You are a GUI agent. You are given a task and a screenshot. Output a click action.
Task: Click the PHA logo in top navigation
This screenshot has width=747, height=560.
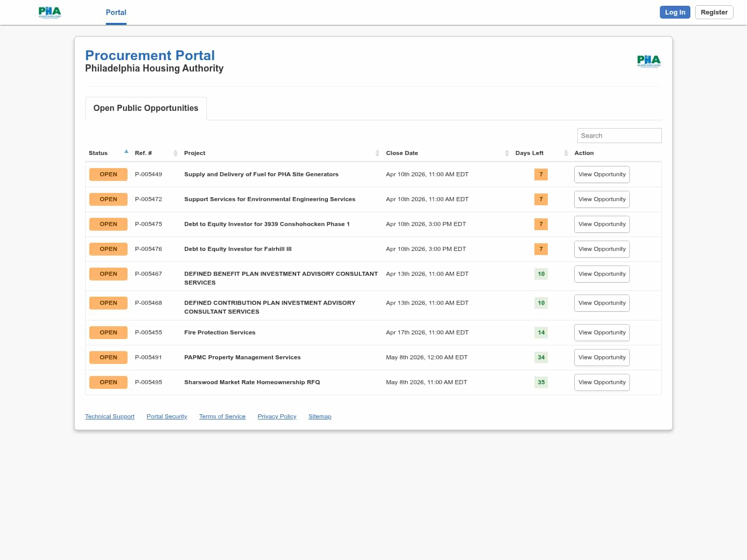(50, 12)
